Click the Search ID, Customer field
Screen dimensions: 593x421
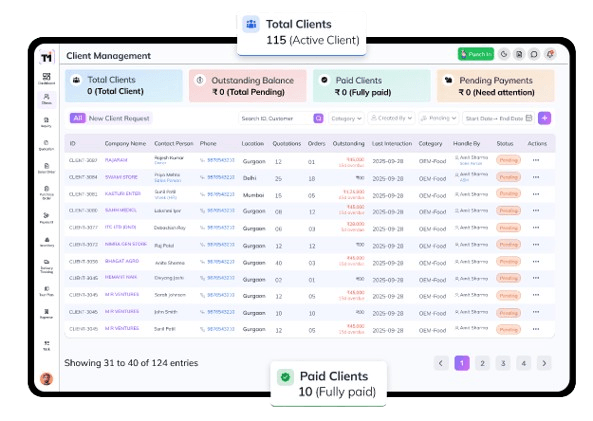276,118
